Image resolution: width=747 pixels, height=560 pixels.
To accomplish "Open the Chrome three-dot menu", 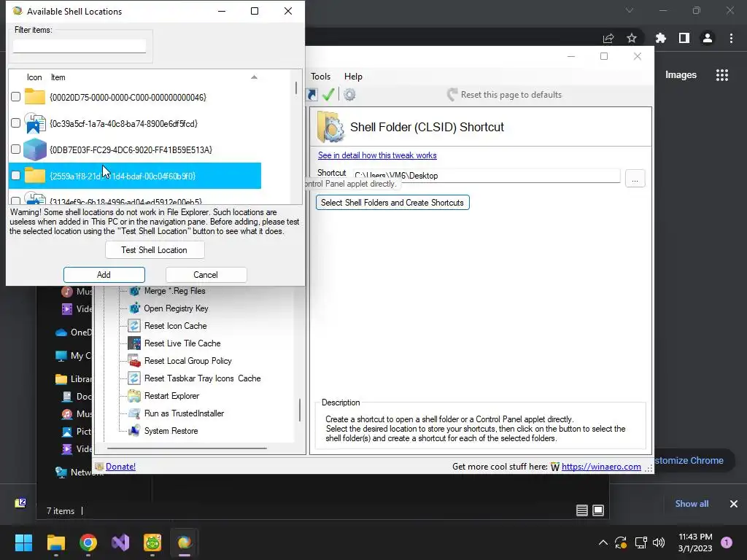I will tap(731, 38).
